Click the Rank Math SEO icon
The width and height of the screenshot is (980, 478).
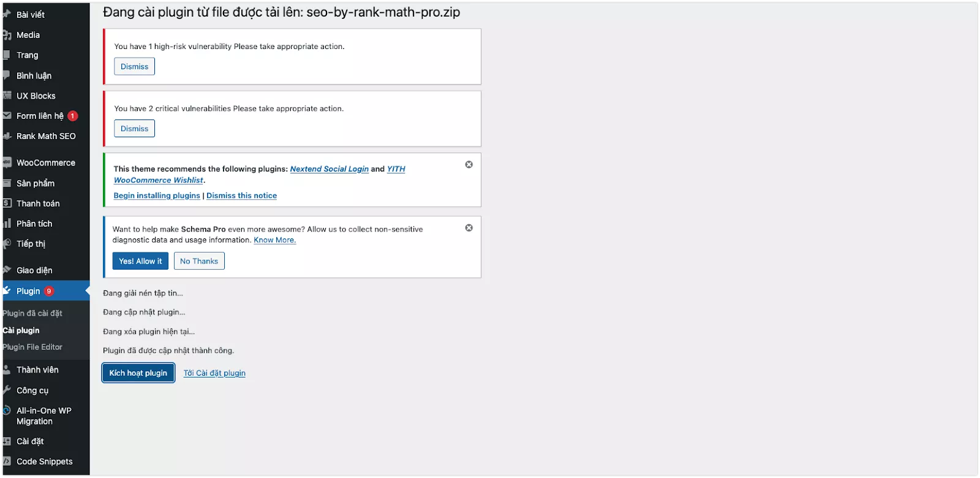[7, 136]
